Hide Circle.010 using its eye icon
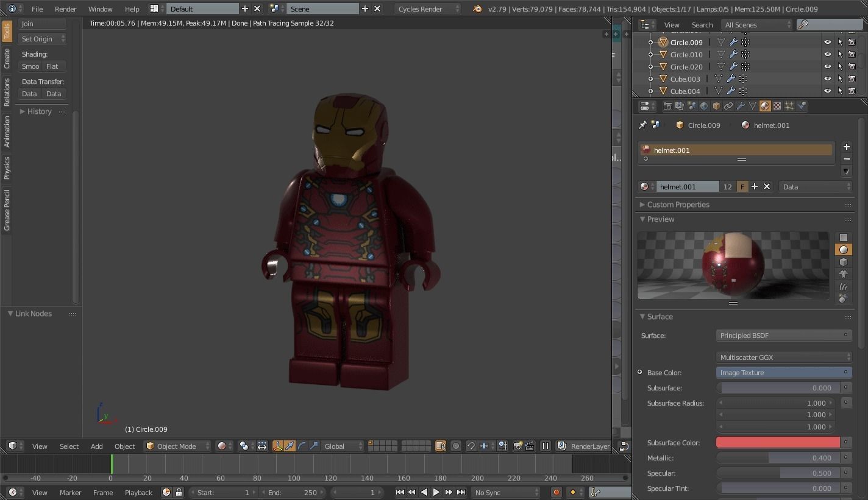 [827, 54]
